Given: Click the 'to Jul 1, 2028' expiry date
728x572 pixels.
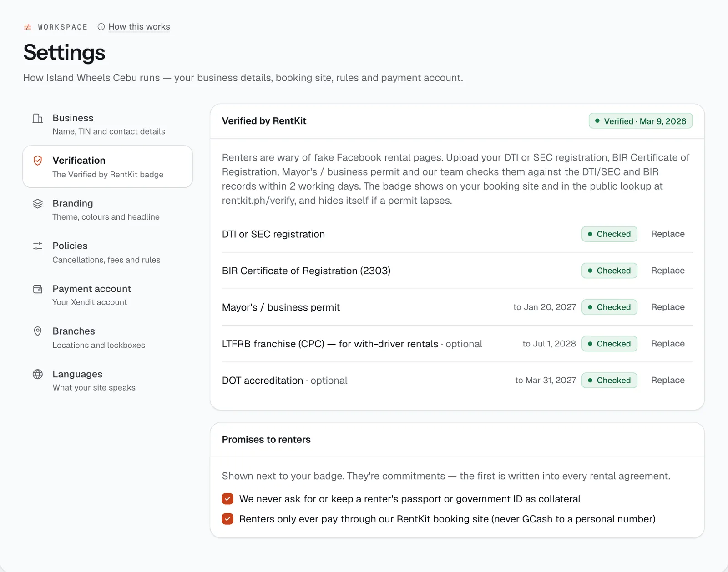Looking at the screenshot, I should 549,344.
